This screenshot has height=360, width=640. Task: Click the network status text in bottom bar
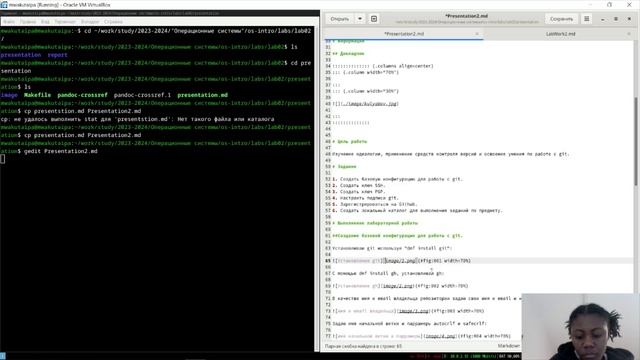pyautogui.click(x=469, y=356)
